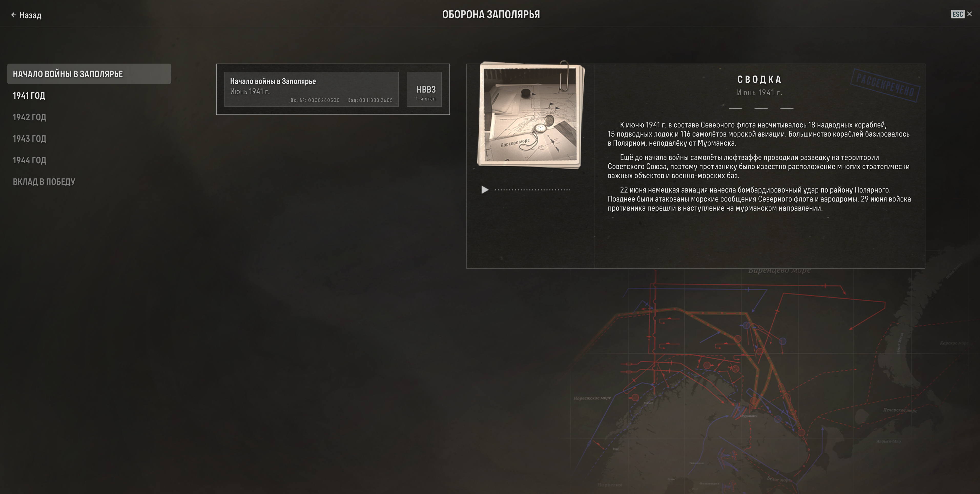Click the Баренцево море map label
The height and width of the screenshot is (494, 980).
pyautogui.click(x=779, y=271)
